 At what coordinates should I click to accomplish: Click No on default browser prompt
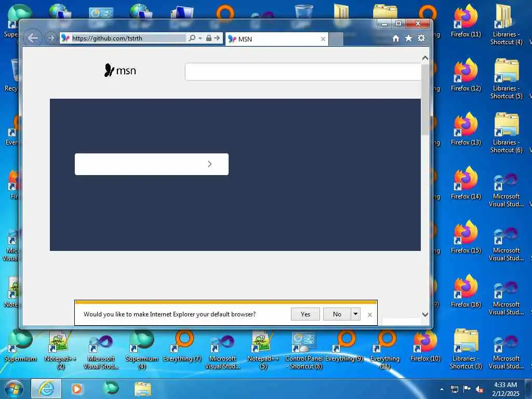337,314
